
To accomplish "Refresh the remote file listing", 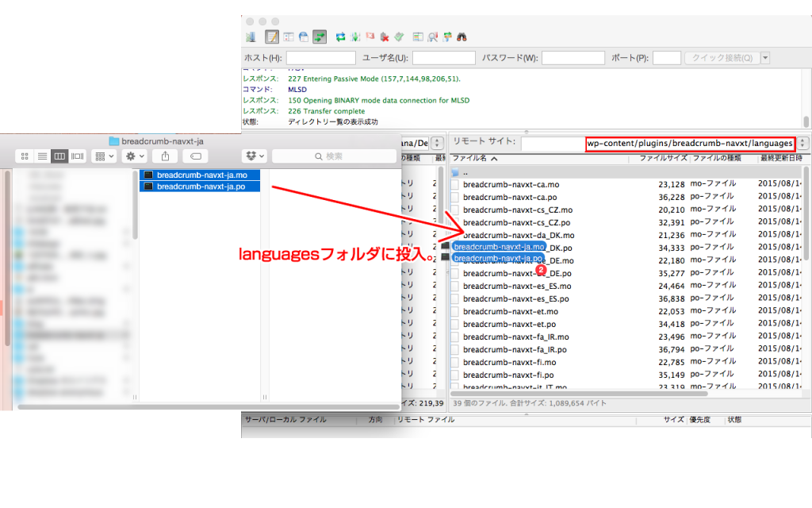I will [340, 37].
